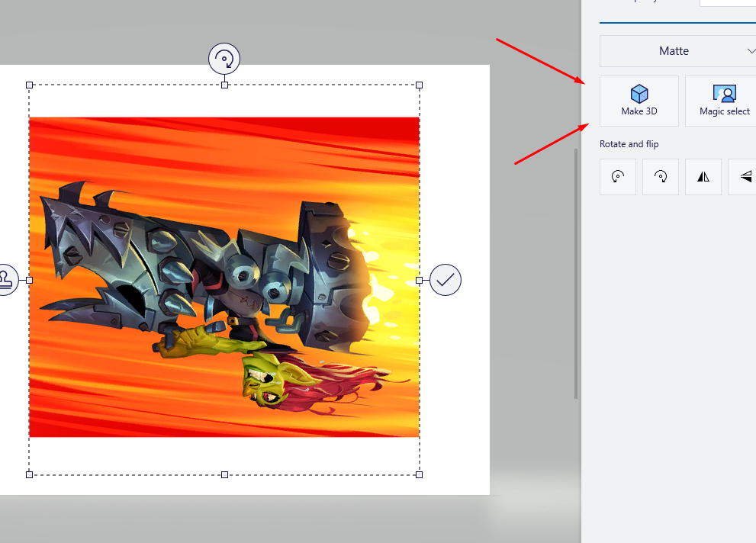
Task: Select the white tab in the upper-right corner
Action: pos(729,4)
